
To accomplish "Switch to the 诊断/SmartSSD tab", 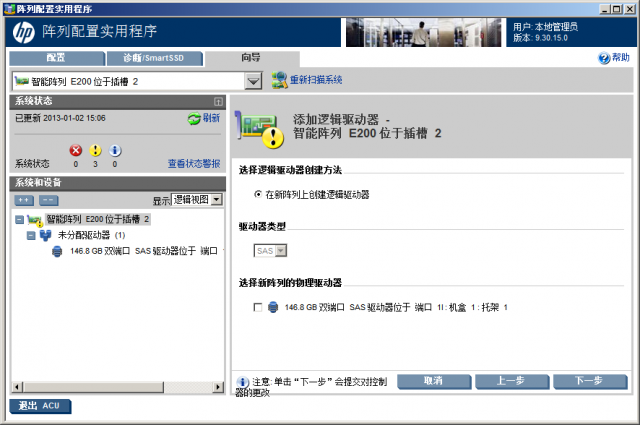I will tap(154, 58).
